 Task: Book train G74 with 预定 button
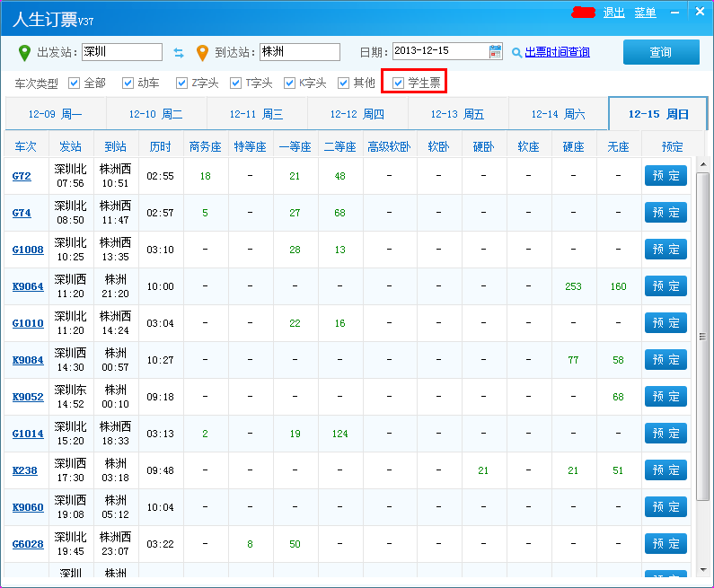(666, 213)
